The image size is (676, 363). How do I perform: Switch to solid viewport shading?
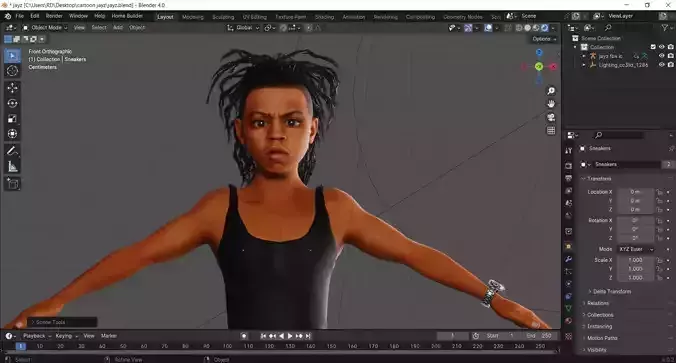tap(527, 28)
